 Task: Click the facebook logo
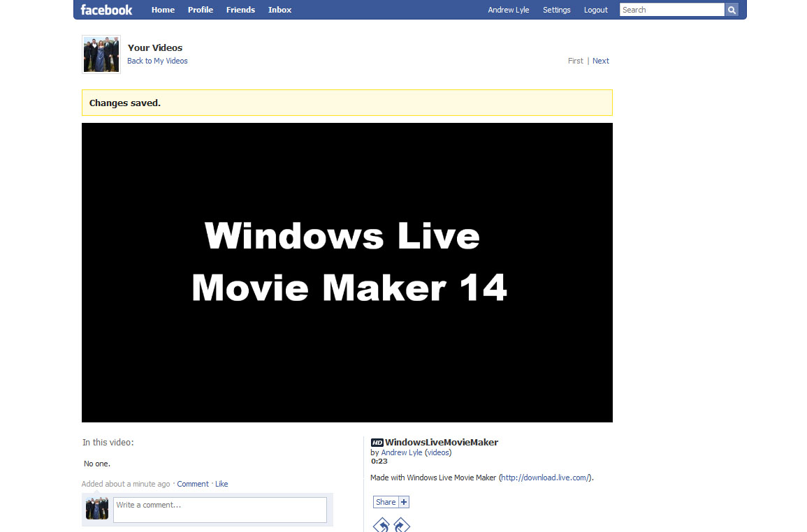[x=106, y=10]
